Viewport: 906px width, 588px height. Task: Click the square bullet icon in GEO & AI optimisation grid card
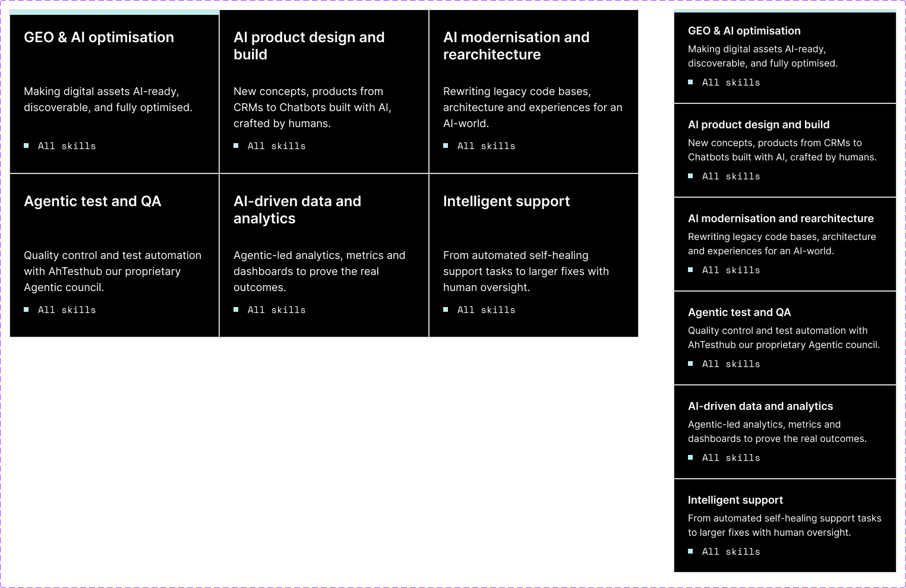coord(26,146)
